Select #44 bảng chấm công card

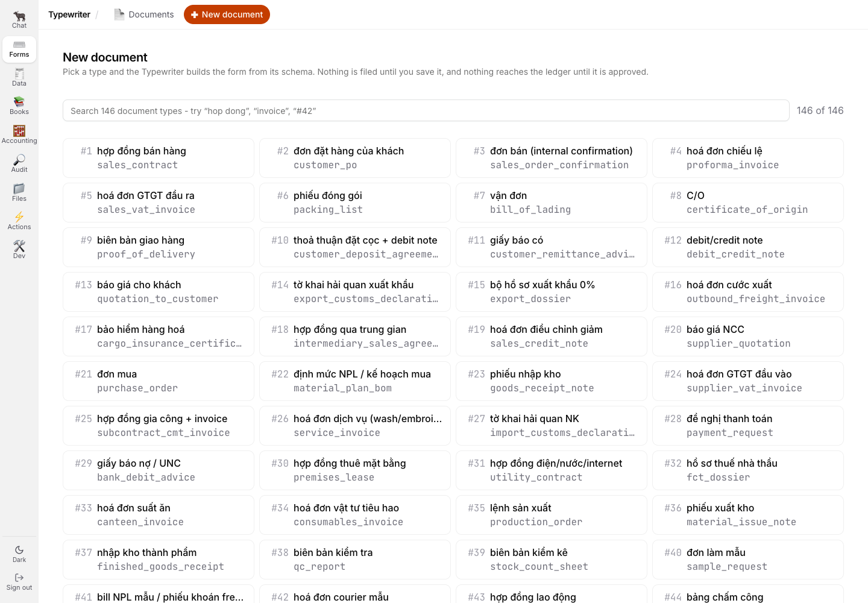(748, 594)
